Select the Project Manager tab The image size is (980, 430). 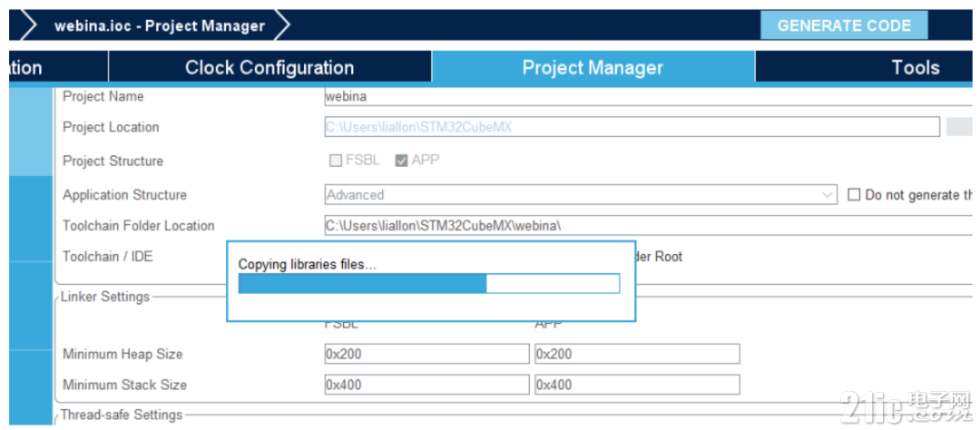(x=593, y=67)
